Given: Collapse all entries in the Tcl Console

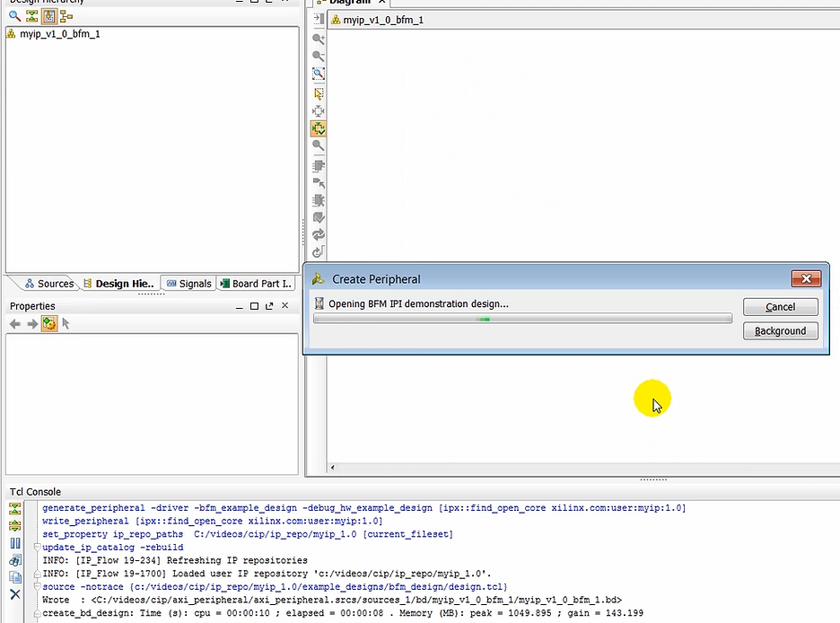Looking at the screenshot, I should [14, 508].
